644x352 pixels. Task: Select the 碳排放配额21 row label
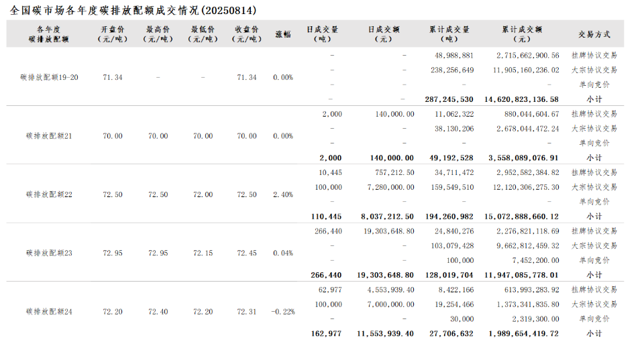tap(50, 136)
